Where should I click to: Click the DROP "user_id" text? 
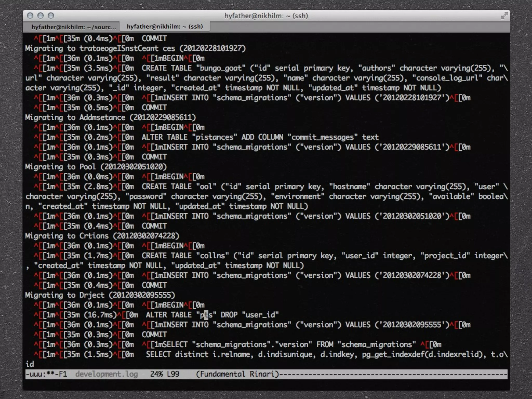click(x=249, y=315)
